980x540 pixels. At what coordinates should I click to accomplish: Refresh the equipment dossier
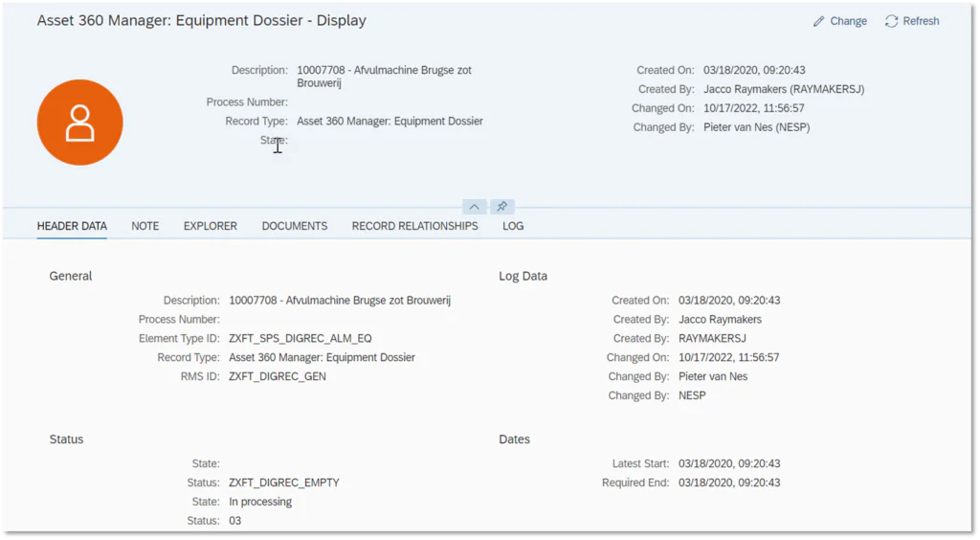point(912,21)
